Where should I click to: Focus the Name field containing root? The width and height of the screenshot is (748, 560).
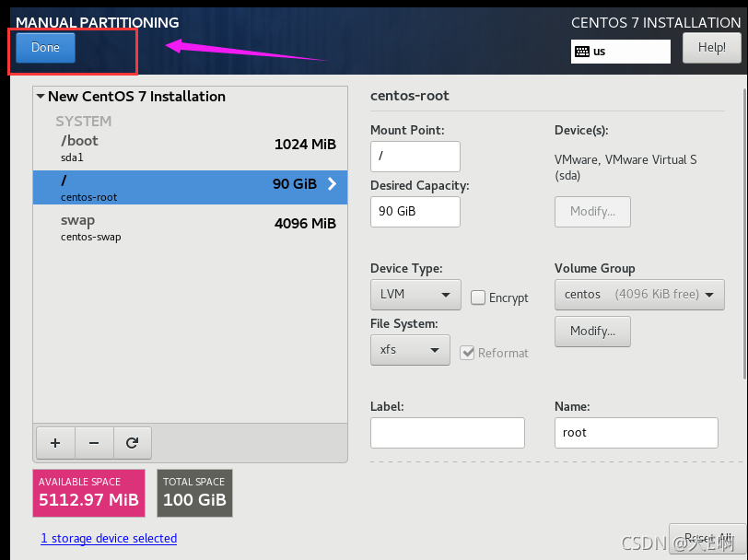tap(636, 433)
